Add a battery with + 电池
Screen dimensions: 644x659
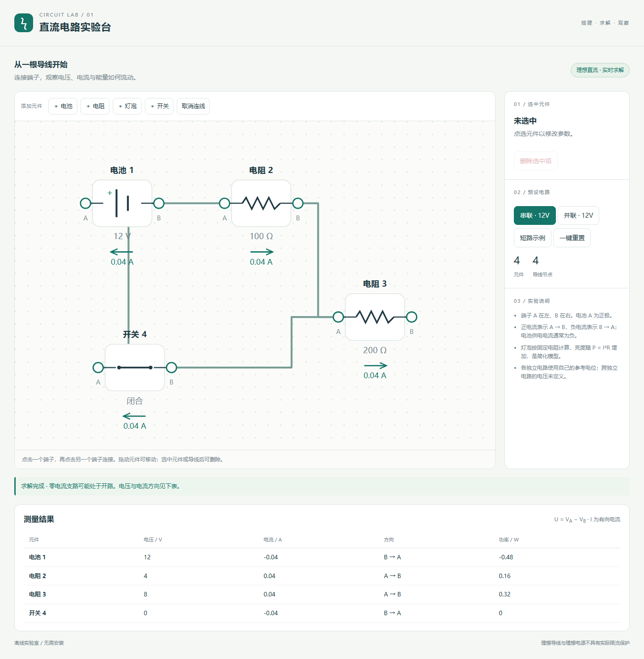(x=63, y=106)
